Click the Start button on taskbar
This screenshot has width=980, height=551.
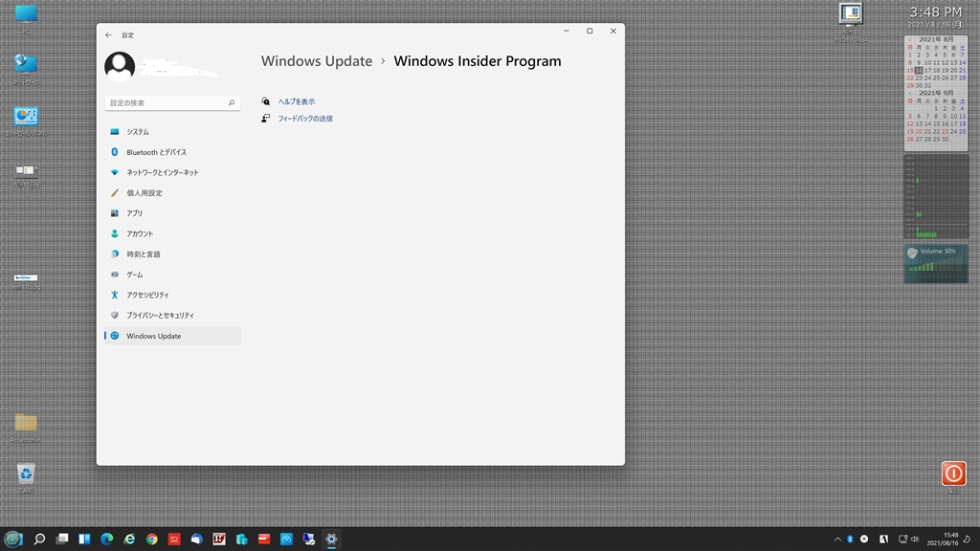click(13, 539)
